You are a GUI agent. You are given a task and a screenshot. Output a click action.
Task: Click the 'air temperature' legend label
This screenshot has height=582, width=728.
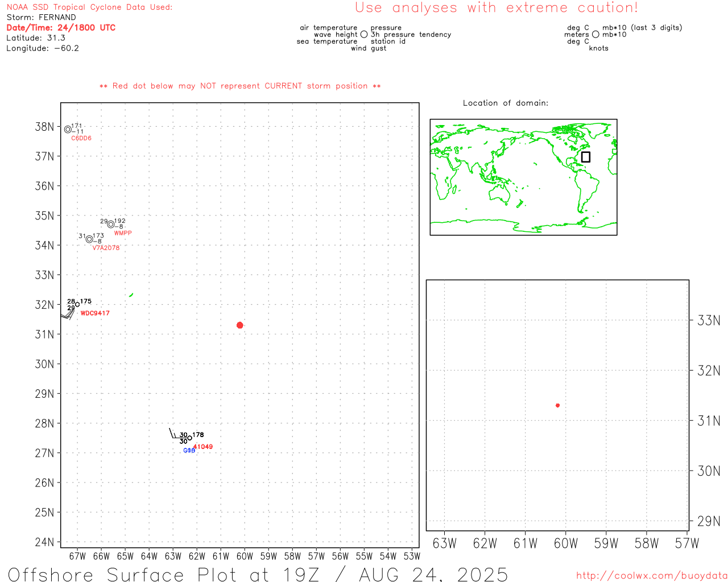329,28
